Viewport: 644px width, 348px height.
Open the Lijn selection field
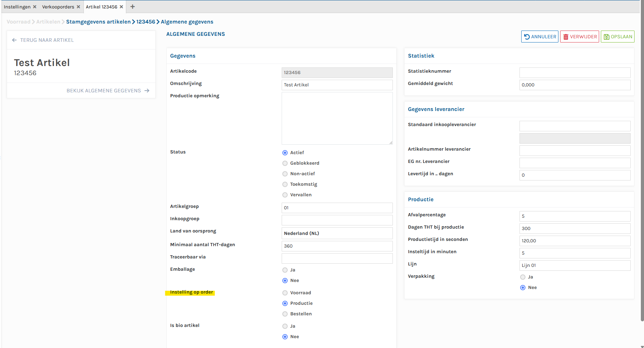tap(575, 265)
